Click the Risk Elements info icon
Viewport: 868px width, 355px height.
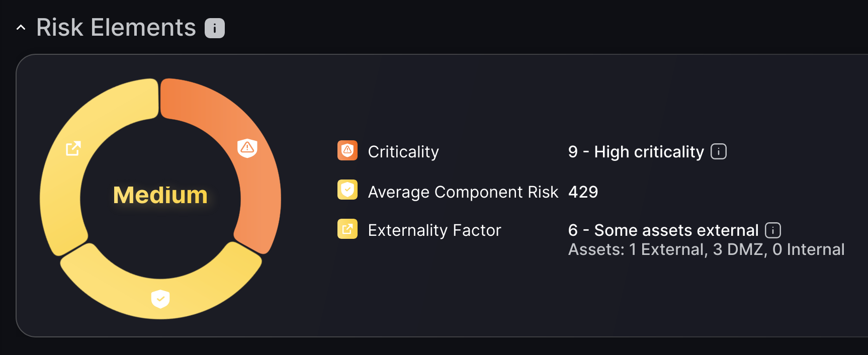point(215,28)
